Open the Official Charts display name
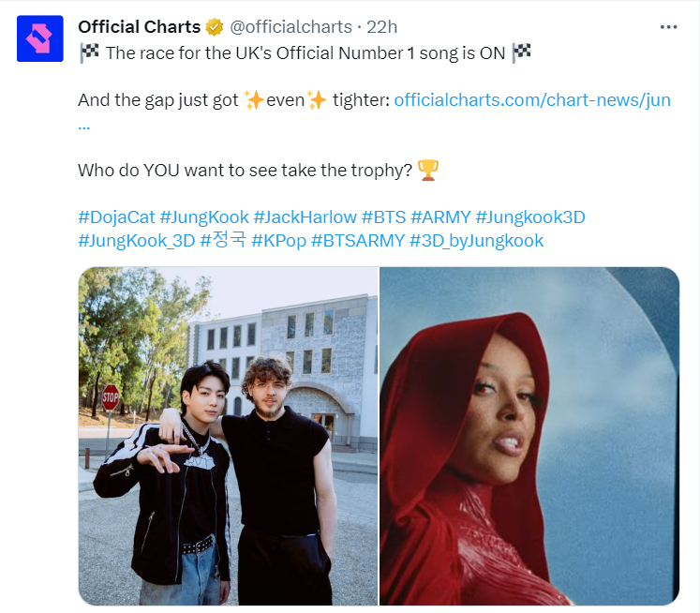 click(x=140, y=27)
